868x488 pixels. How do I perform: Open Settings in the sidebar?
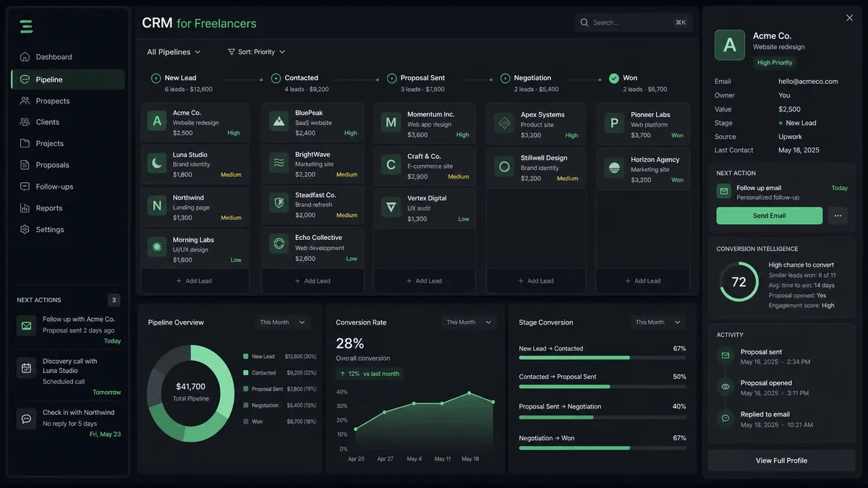68,229
